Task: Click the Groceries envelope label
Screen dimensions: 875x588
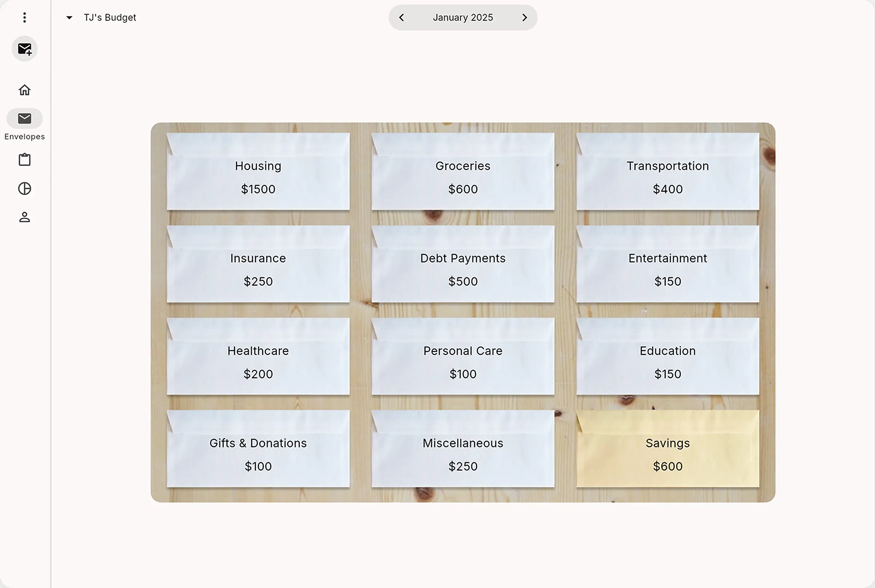Action: pos(463,166)
